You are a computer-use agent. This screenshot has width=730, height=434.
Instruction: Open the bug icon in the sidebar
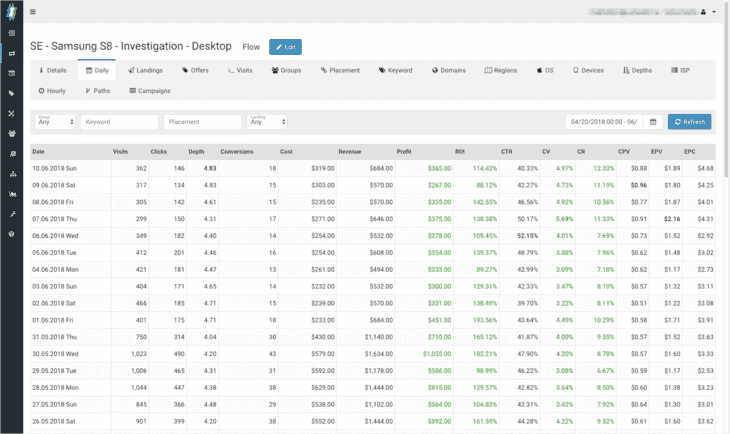click(x=12, y=194)
